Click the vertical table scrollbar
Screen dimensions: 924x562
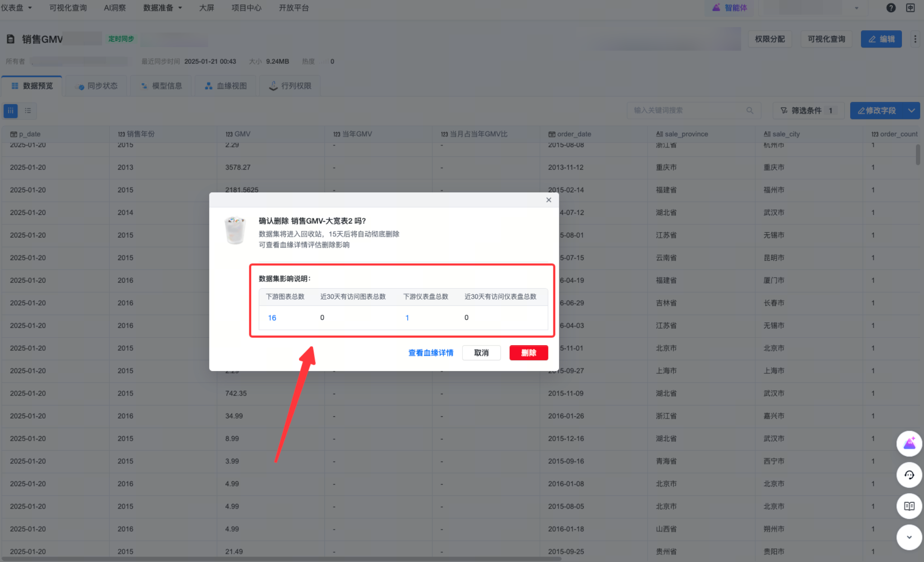coord(918,155)
